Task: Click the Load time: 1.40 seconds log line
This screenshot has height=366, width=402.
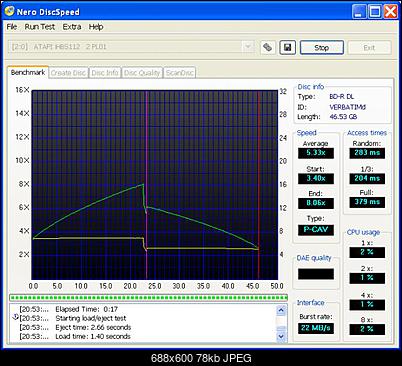Action: point(93,336)
